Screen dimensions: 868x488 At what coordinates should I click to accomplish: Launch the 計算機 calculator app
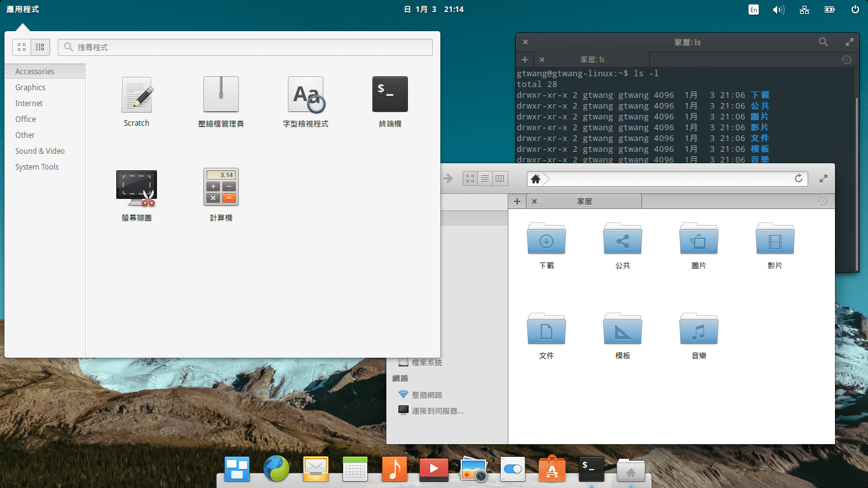(220, 187)
